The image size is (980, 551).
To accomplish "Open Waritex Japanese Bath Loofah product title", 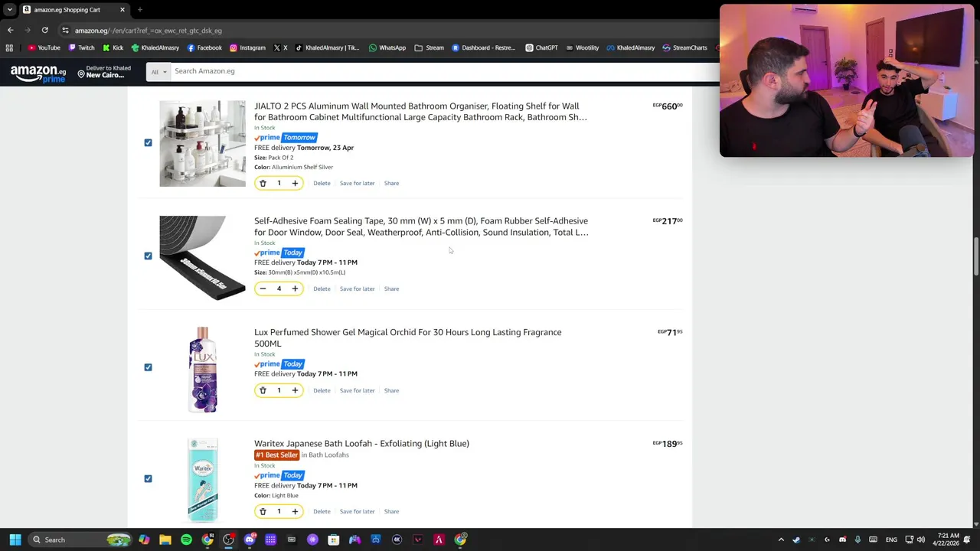I will 361,443.
